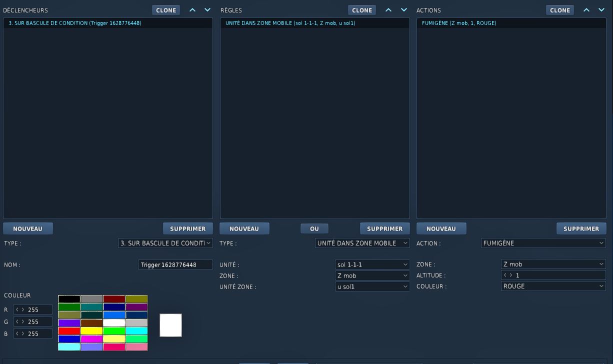Pick the magenta palette swatch
This screenshot has height=364, width=613.
(x=92, y=339)
